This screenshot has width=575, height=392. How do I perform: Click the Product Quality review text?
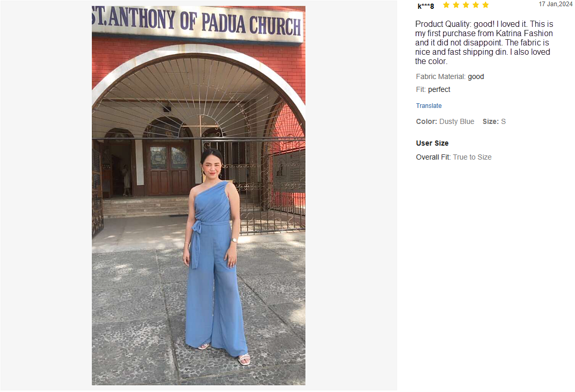tap(484, 42)
